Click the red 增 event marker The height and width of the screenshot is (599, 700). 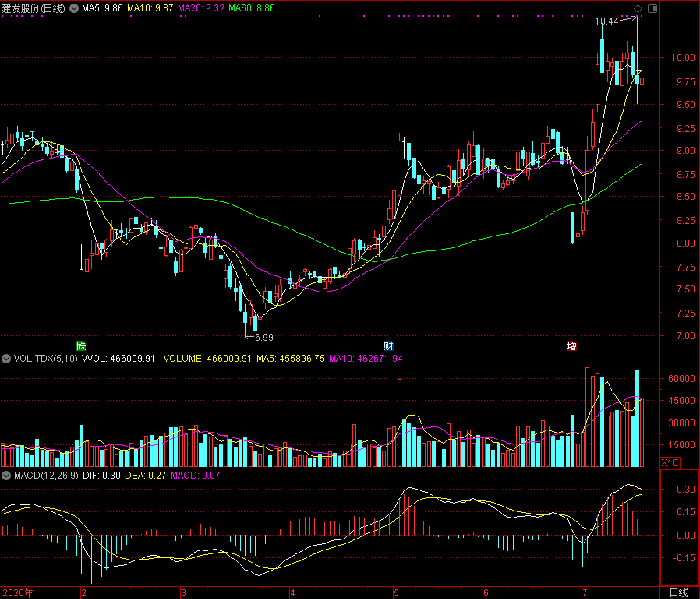pyautogui.click(x=571, y=345)
